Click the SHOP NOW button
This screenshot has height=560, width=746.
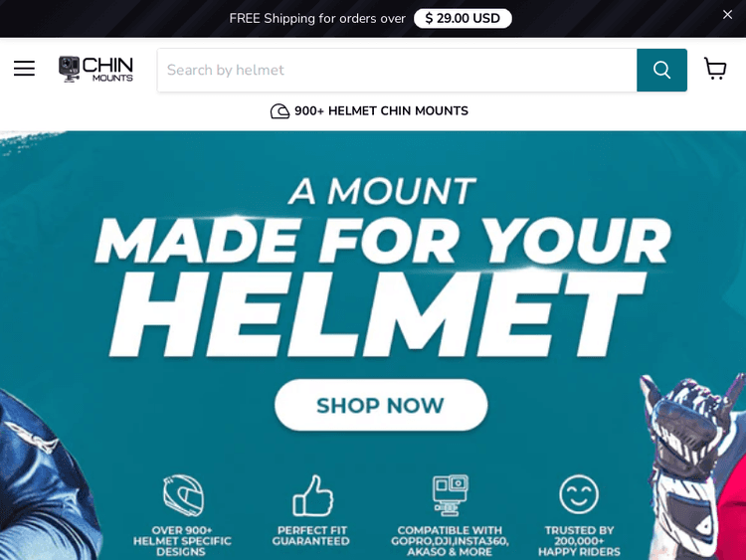(x=381, y=406)
